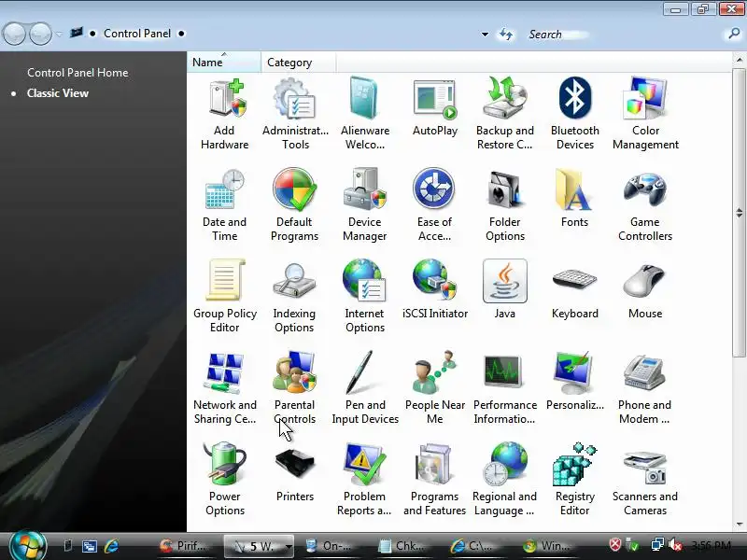Viewport: 747px width, 560px height.
Task: Click the muted volume tray icon
Action: [675, 544]
